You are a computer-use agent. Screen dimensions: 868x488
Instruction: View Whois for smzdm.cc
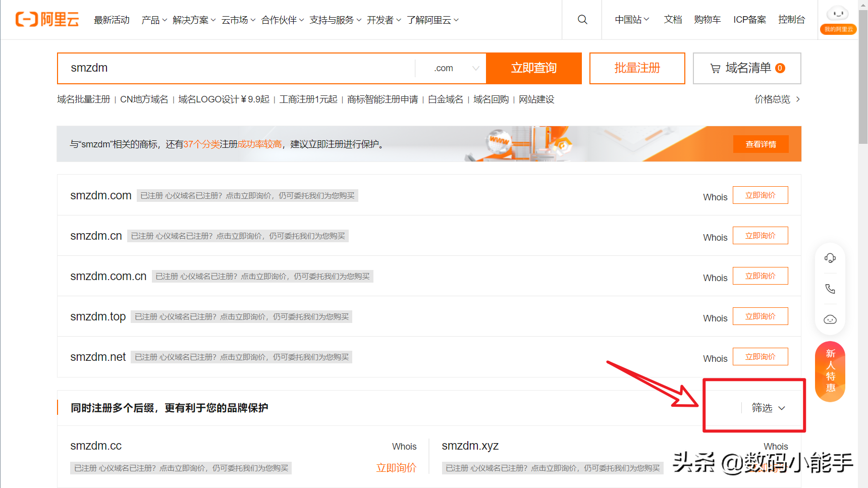(x=404, y=447)
